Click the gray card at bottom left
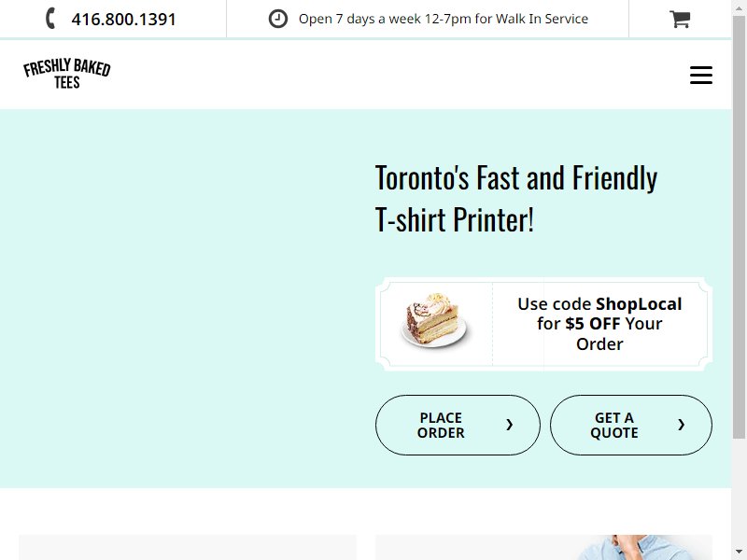The height and width of the screenshot is (560, 747). click(x=188, y=547)
